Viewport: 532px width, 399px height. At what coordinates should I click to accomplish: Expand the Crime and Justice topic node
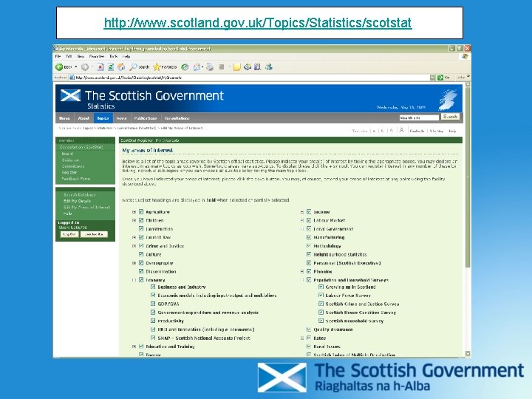coord(134,246)
